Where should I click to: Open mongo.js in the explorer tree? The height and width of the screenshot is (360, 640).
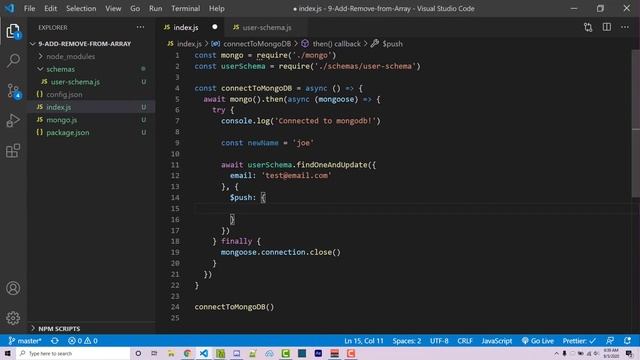[62, 120]
